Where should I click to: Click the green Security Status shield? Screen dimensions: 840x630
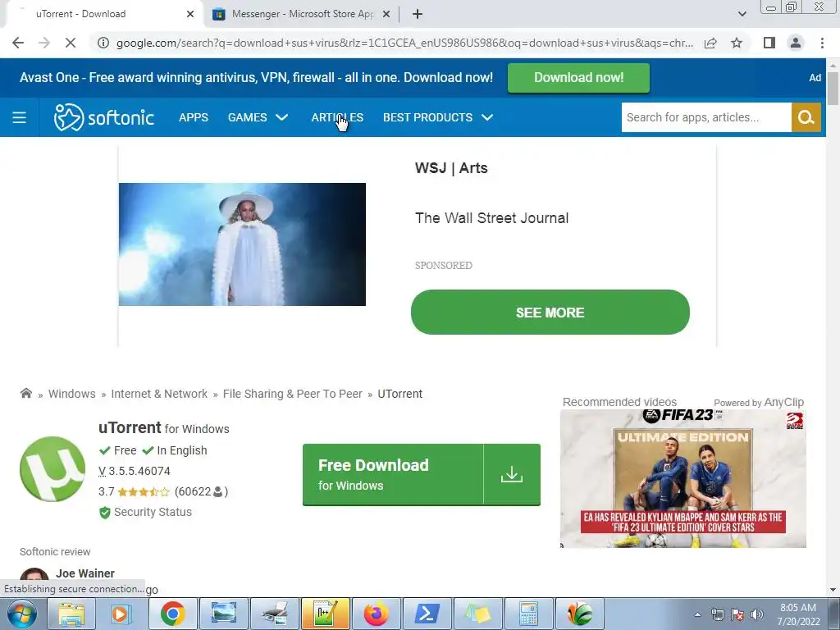[x=104, y=513]
